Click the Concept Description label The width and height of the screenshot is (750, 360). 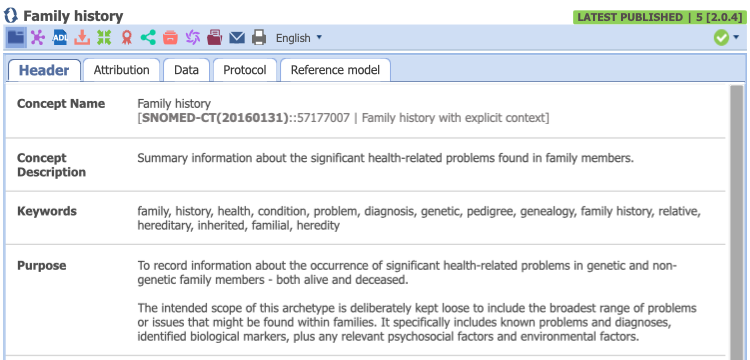coord(52,165)
